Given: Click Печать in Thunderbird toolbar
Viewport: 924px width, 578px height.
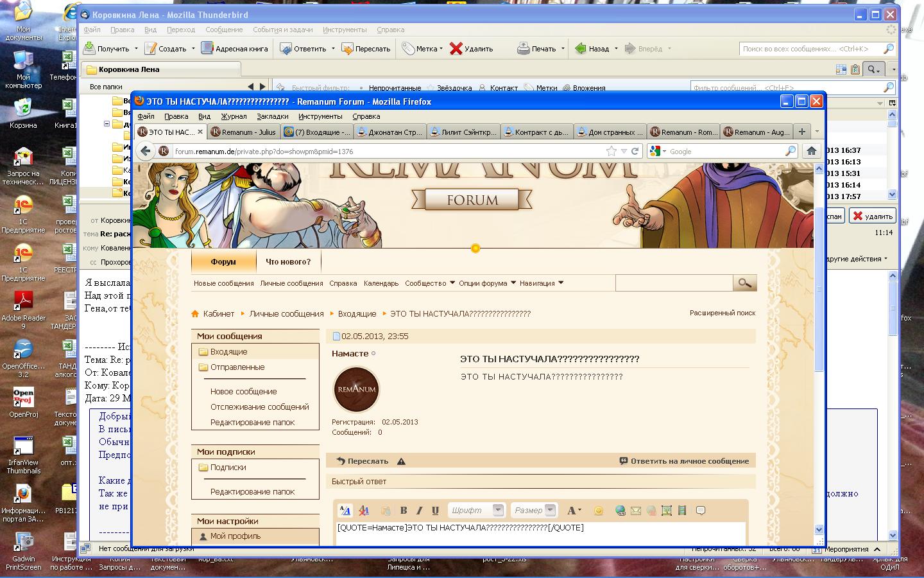Looking at the screenshot, I should pos(537,48).
